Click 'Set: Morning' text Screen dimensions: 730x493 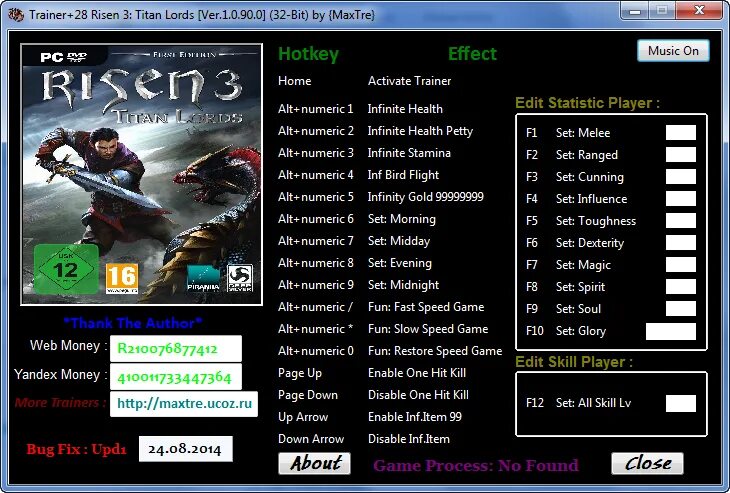402,219
